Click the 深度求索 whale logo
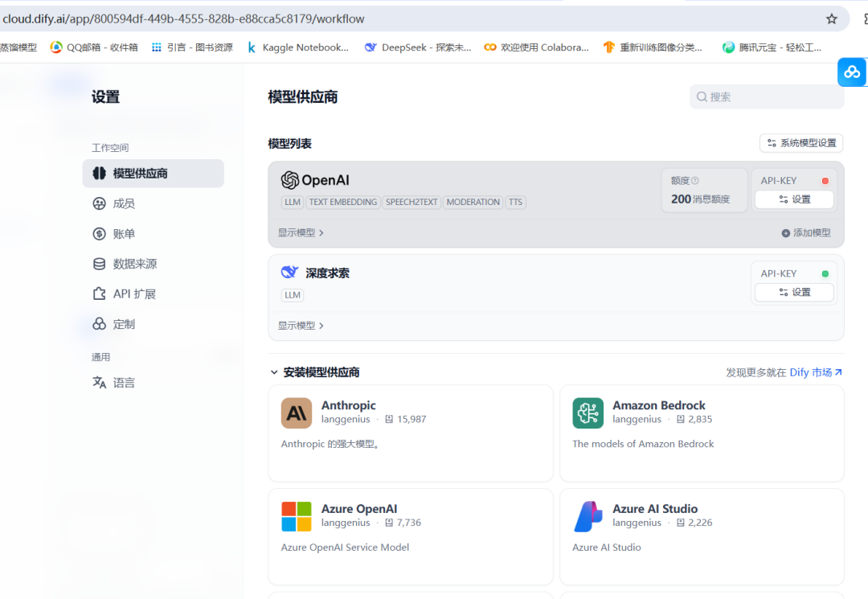 289,272
